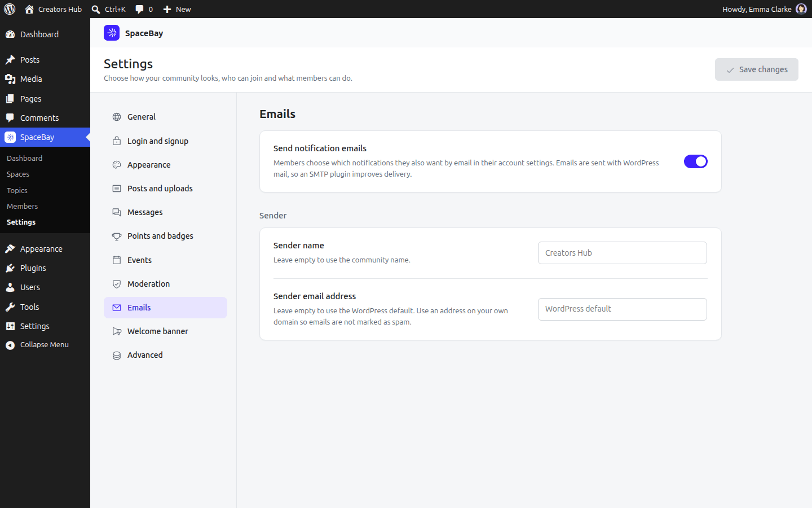Open Spaces in SpaceBay submenu
The image size is (812, 508).
(x=45, y=174)
